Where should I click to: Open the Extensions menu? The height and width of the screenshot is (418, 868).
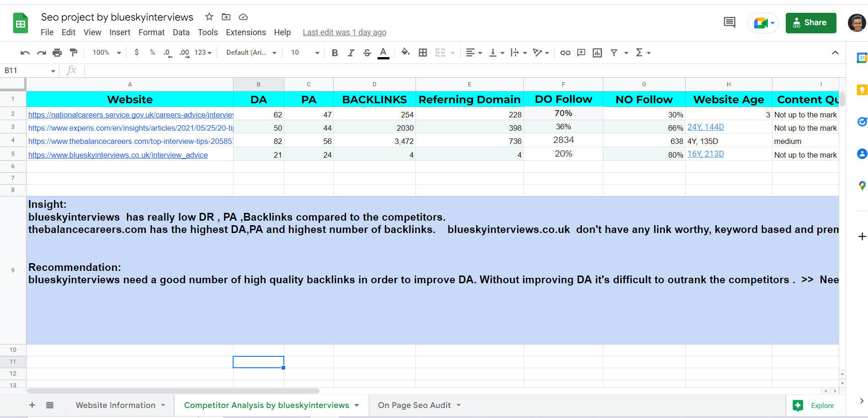point(246,32)
